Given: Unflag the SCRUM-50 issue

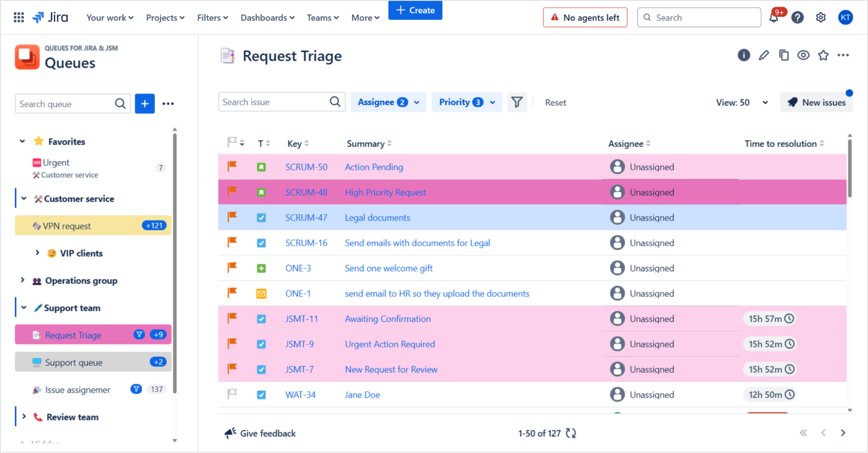Looking at the screenshot, I should coord(232,166).
